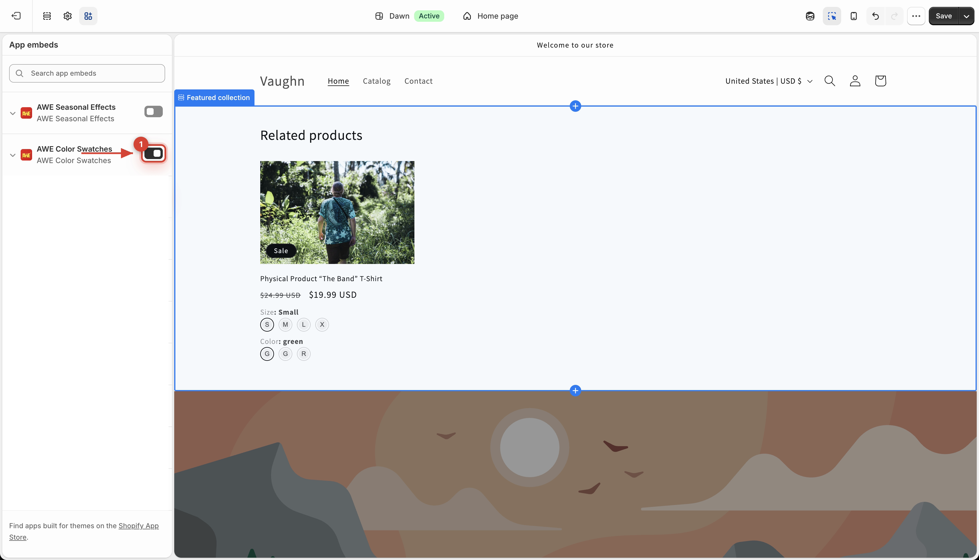
Task: Undo the last change
Action: (x=876, y=16)
